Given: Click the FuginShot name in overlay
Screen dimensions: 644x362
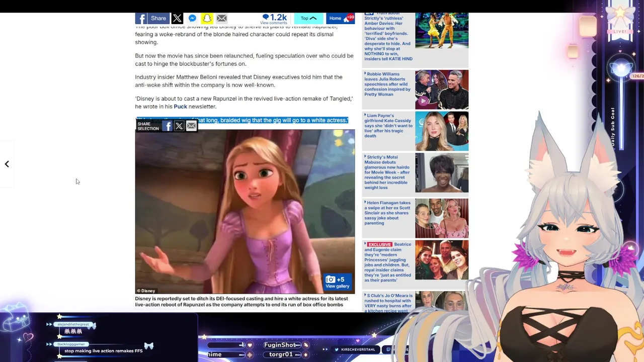Looking at the screenshot, I should tap(280, 345).
